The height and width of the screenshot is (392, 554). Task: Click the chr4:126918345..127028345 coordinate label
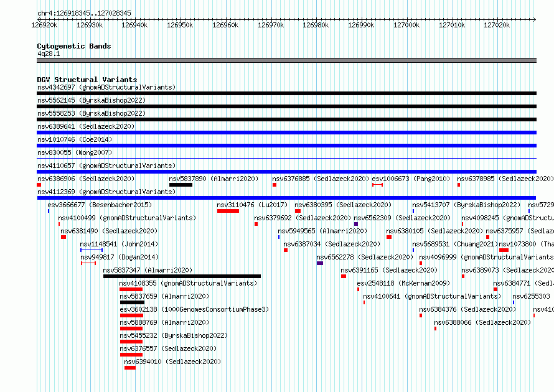[84, 13]
